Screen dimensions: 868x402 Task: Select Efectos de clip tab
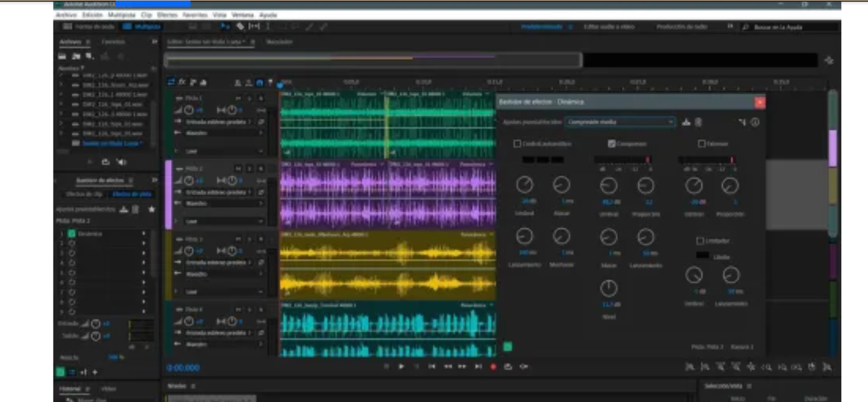(x=85, y=194)
